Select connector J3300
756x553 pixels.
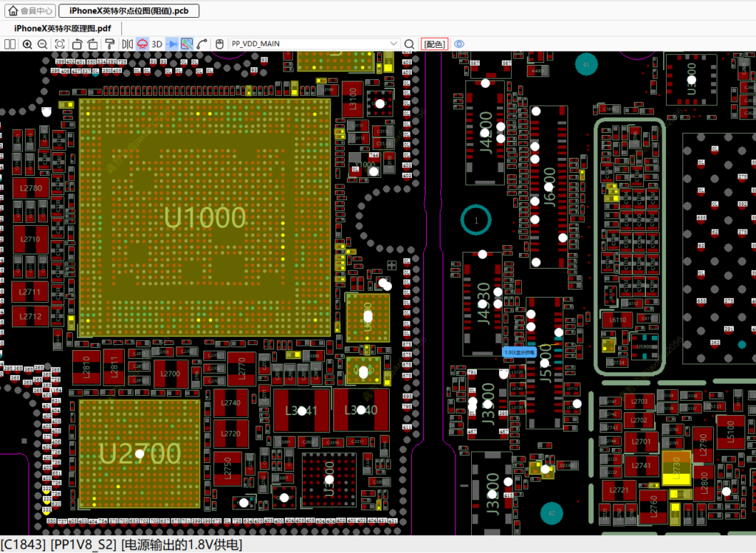pos(487,404)
